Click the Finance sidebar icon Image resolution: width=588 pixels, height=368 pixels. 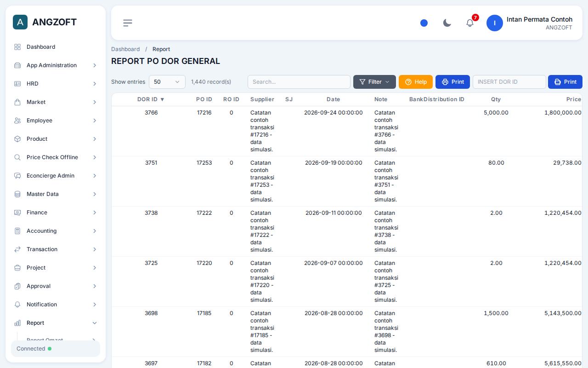pos(17,213)
